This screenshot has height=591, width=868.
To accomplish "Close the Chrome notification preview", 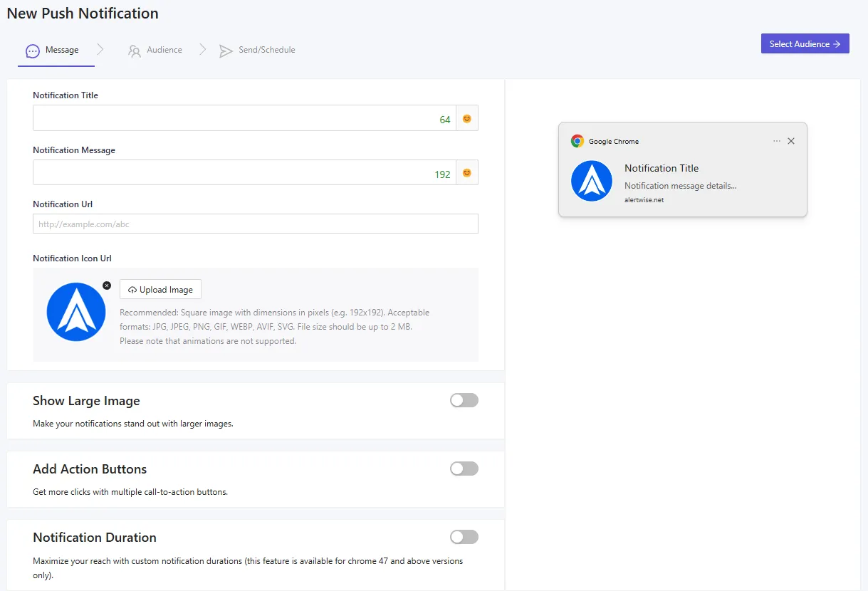I will (791, 141).
